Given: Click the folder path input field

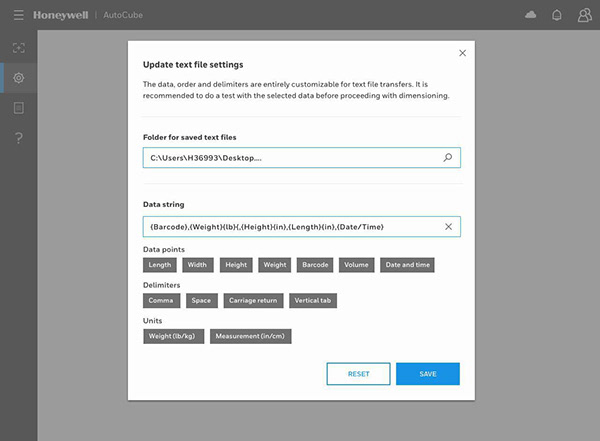Looking at the screenshot, I should tap(302, 158).
